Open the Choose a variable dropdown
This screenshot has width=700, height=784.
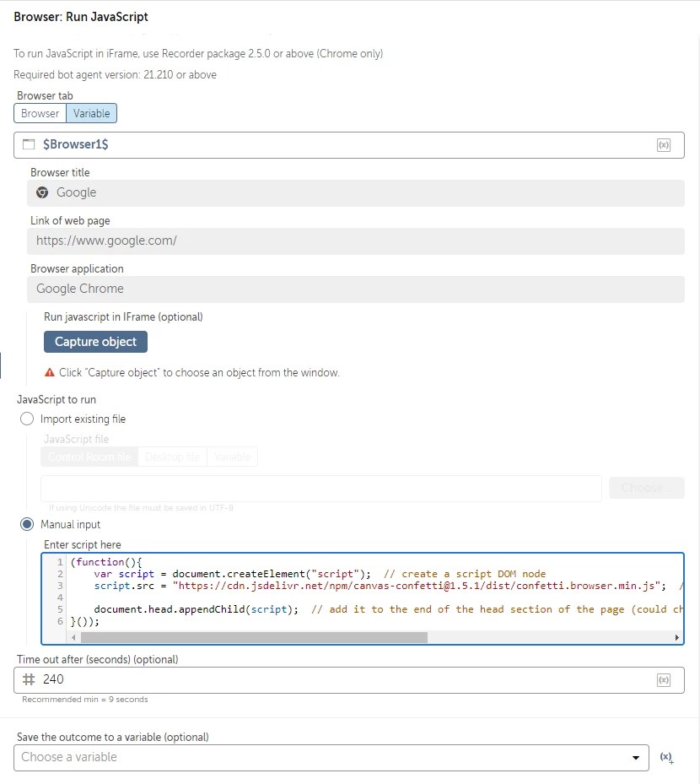click(x=637, y=757)
